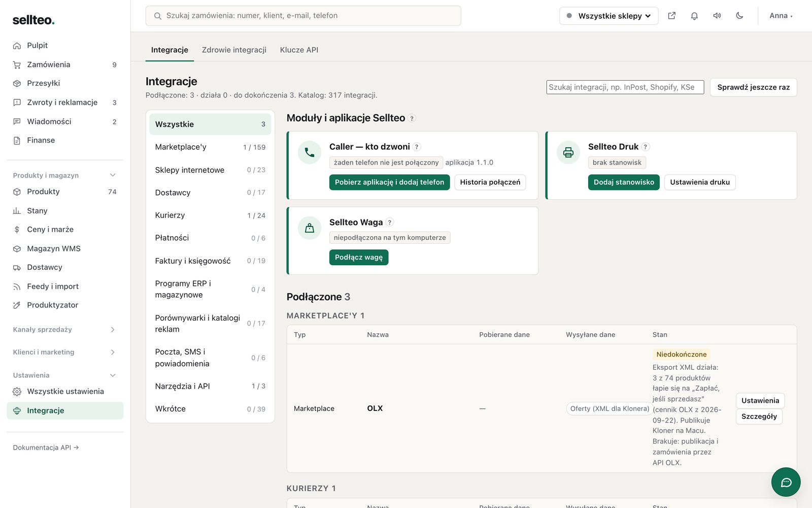The width and height of the screenshot is (812, 508).
Task: Open Dokumentacja API link
Action: [x=46, y=448]
